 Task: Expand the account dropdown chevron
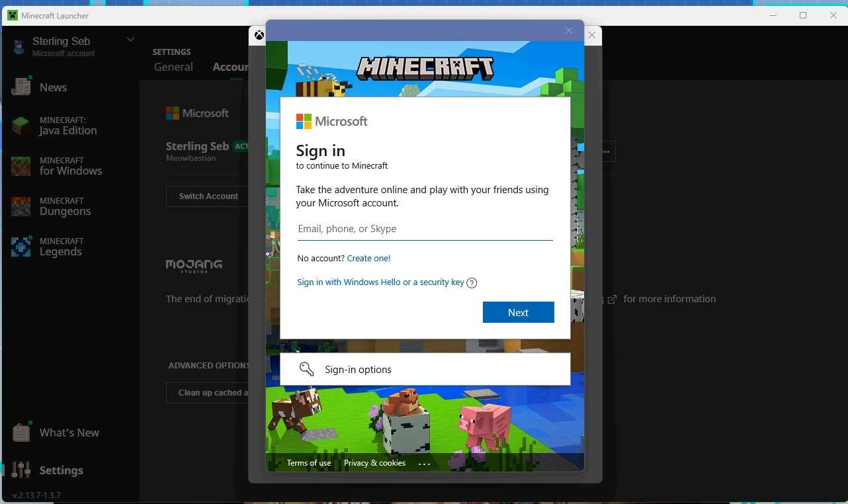coord(130,40)
